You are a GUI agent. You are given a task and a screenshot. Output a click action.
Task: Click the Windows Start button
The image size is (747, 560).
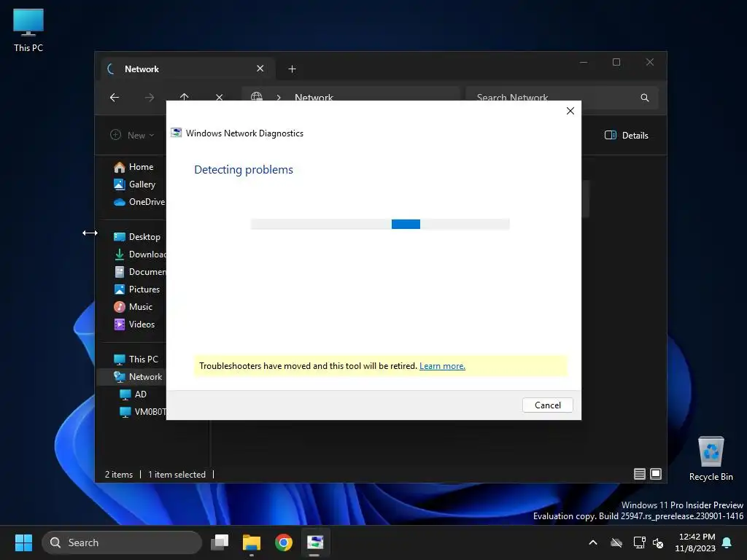[x=23, y=542]
